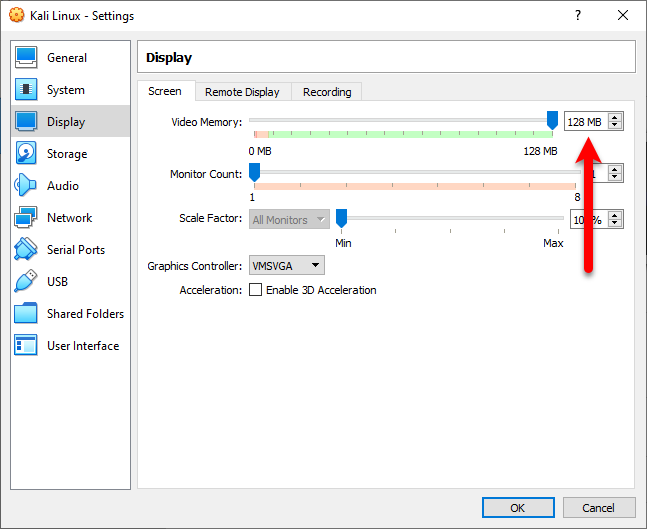Click Cancel to discard changes
The image size is (647, 529).
click(599, 508)
